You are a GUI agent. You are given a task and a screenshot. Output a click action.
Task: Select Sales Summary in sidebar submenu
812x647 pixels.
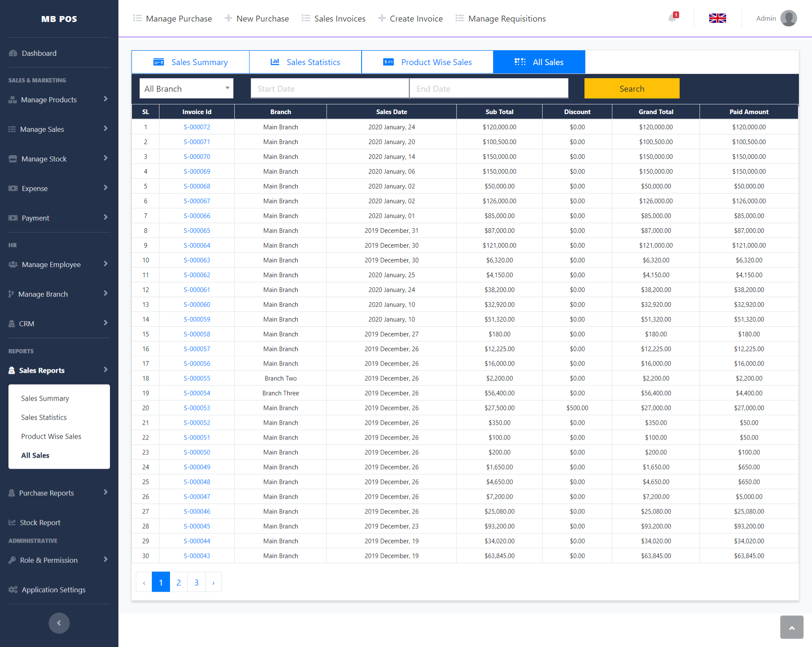(45, 399)
